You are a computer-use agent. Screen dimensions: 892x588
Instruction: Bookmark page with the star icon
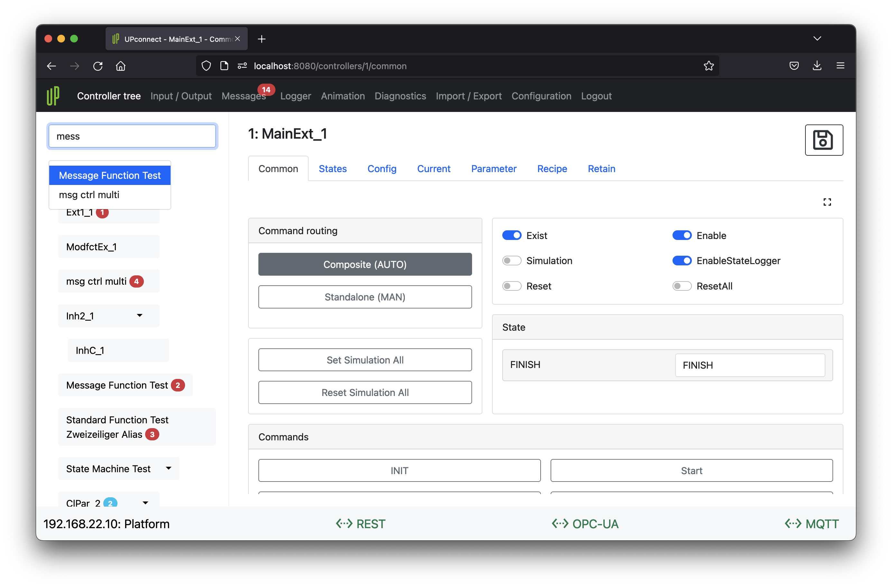pyautogui.click(x=708, y=66)
